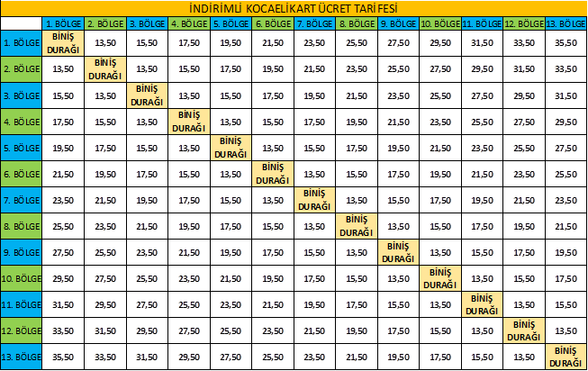Click the 35,50 cell in 13. BÖLGE row

[x=62, y=357]
